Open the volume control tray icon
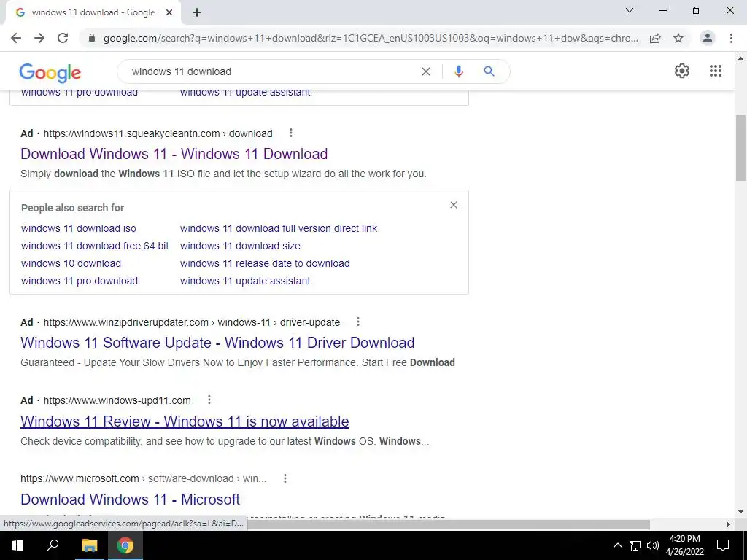This screenshot has height=560, width=747. coord(653,545)
